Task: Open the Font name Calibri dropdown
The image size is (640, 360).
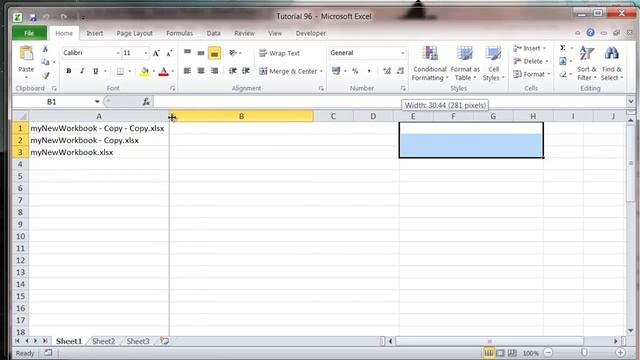Action: click(118, 53)
